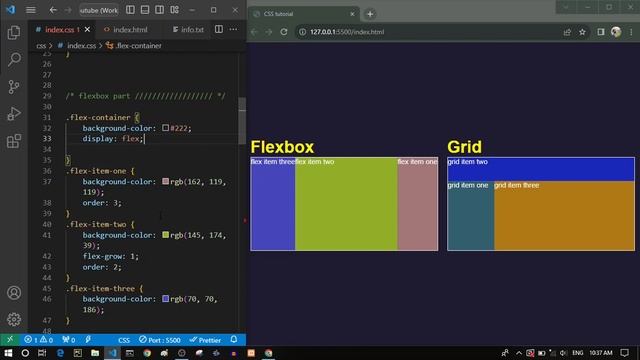Screen dimensions: 640x360
Task: Click the lightning bolt status bar icon
Action: pos(88,340)
